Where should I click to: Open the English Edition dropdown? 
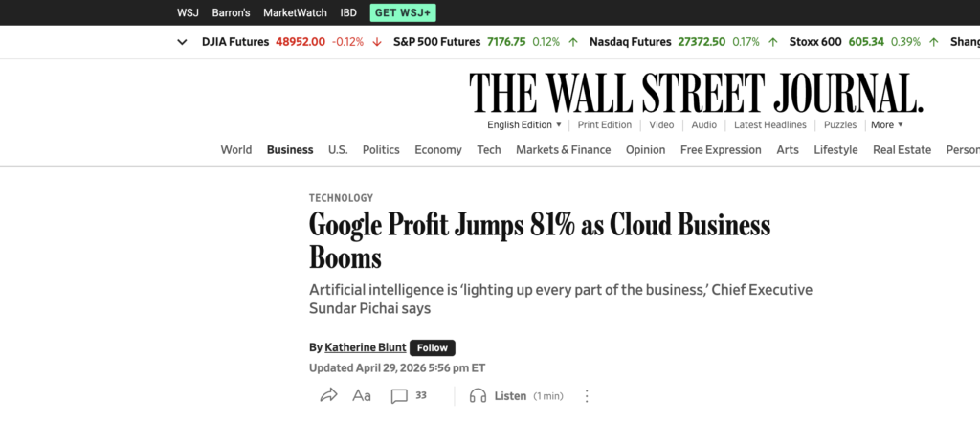point(524,125)
